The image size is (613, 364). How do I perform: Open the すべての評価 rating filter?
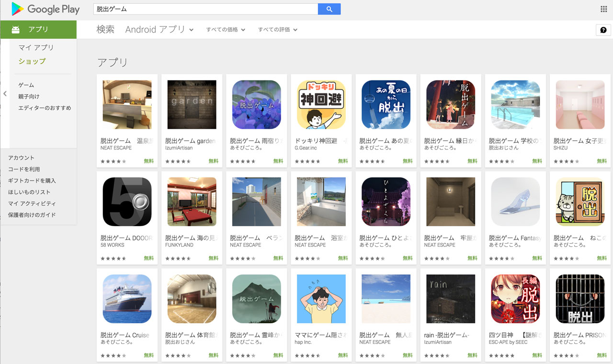click(x=278, y=30)
